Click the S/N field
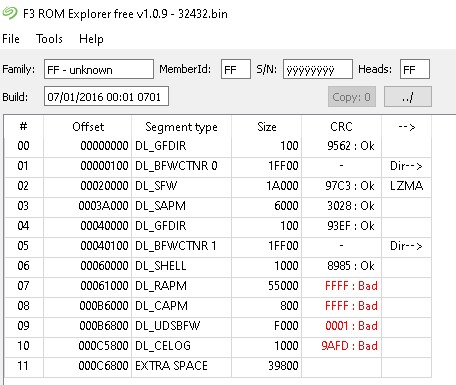 [318, 69]
